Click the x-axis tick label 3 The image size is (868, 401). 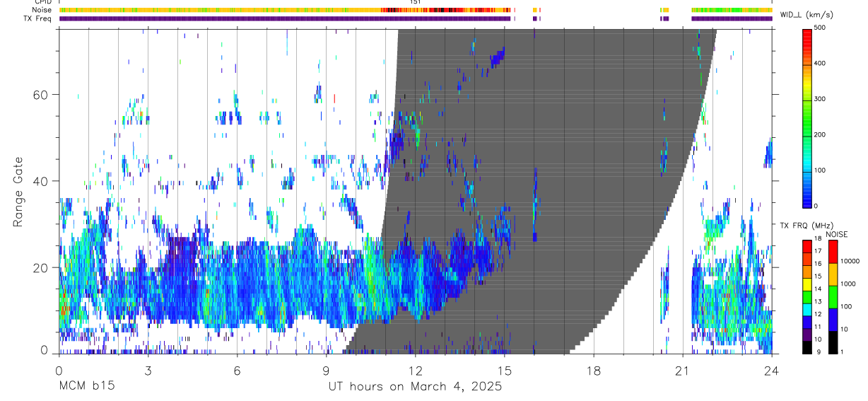click(148, 370)
